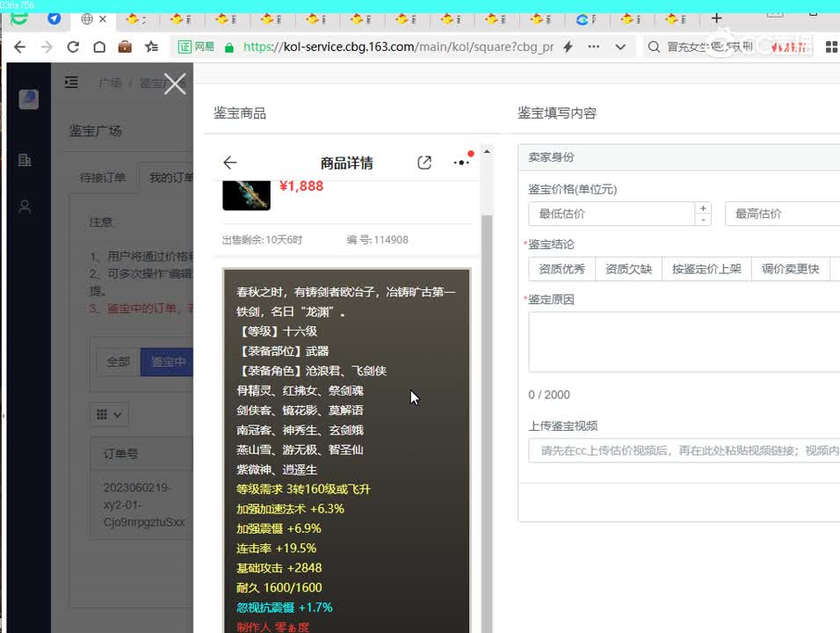
Task: Click the plus stepper beside 最低估价
Action: 704,208
